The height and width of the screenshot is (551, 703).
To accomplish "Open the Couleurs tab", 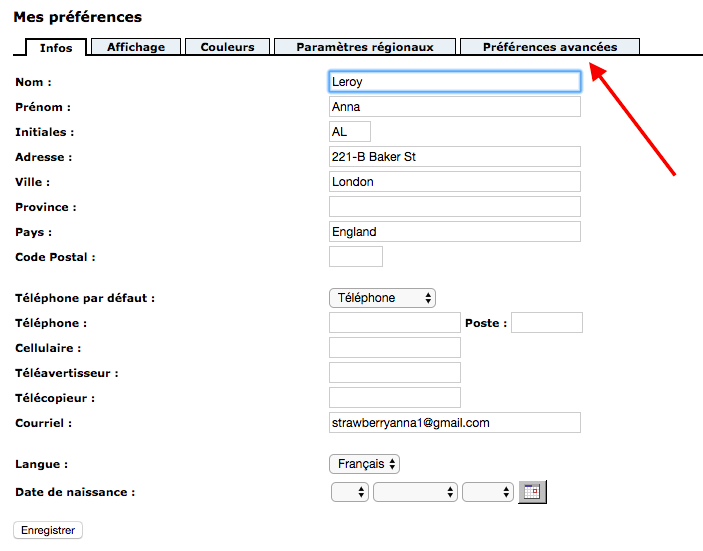I will [227, 47].
